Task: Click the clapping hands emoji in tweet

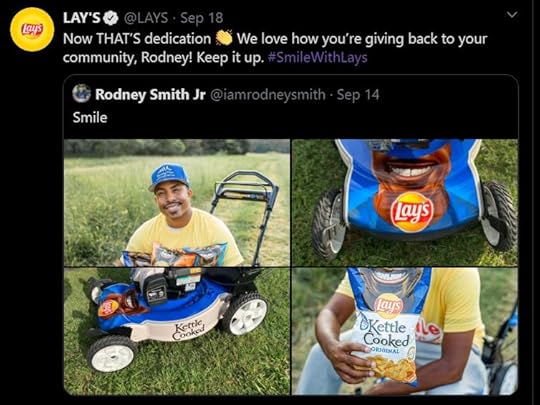Action: (224, 38)
